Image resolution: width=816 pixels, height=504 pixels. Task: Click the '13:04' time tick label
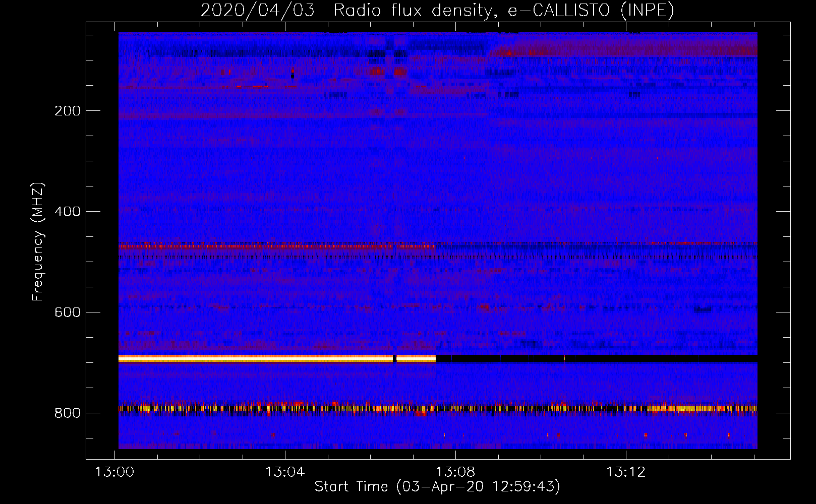[x=285, y=472]
